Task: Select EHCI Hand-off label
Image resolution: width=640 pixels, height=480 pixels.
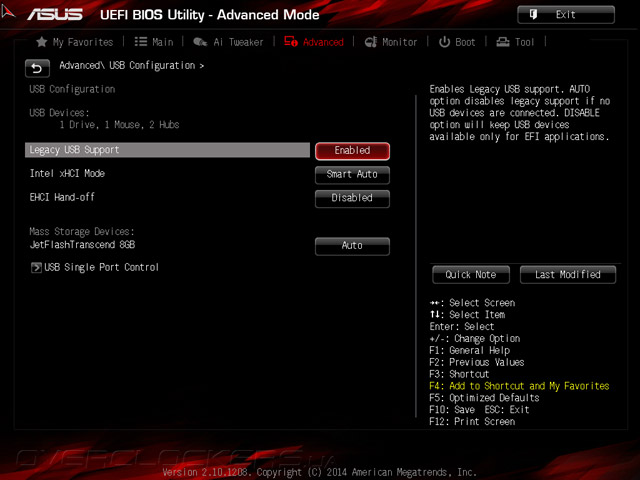Action: coord(62,198)
